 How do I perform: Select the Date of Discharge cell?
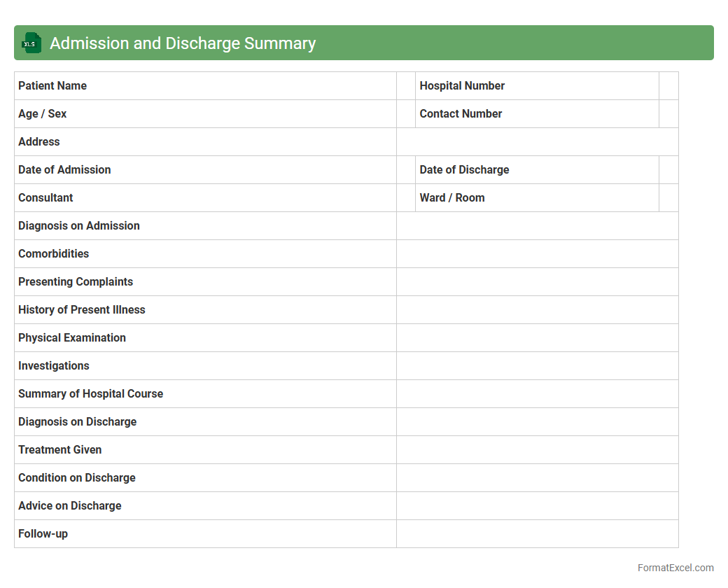pos(536,170)
